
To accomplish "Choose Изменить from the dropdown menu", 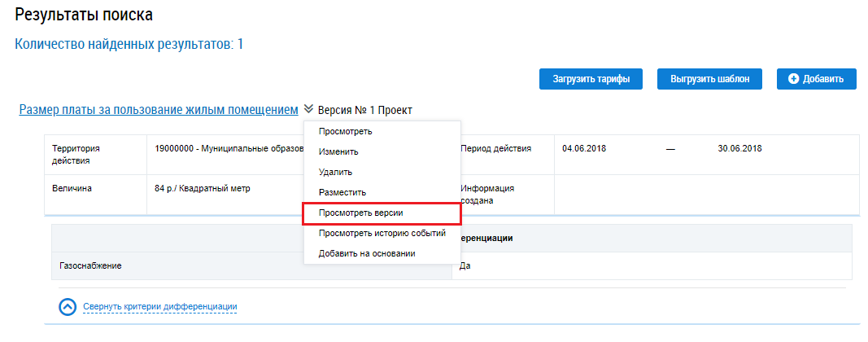I will pyautogui.click(x=338, y=151).
